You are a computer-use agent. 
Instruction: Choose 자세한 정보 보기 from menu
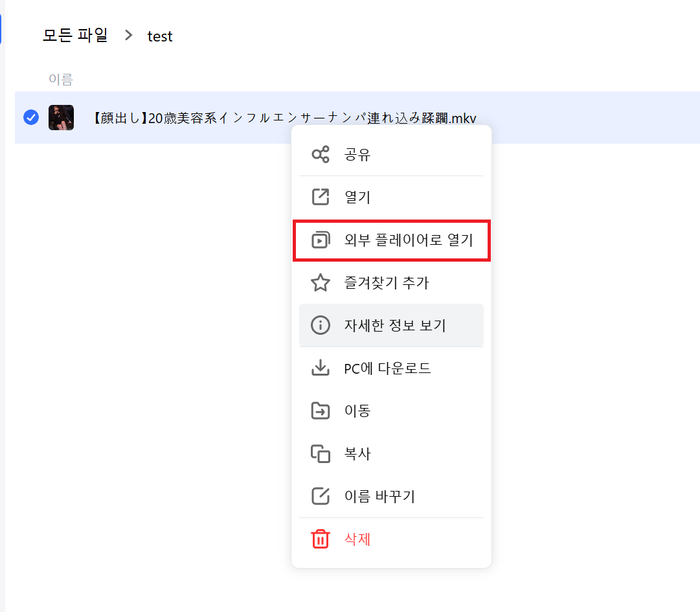point(392,325)
